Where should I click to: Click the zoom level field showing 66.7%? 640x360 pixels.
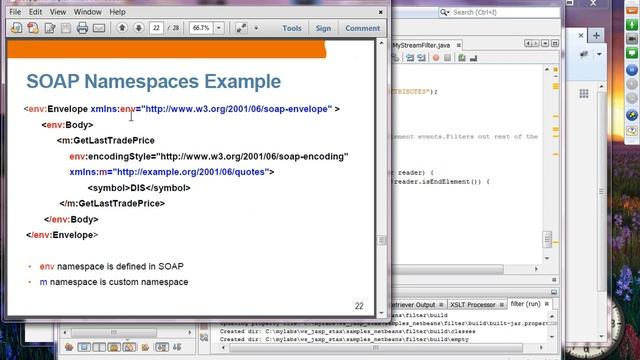click(x=201, y=28)
